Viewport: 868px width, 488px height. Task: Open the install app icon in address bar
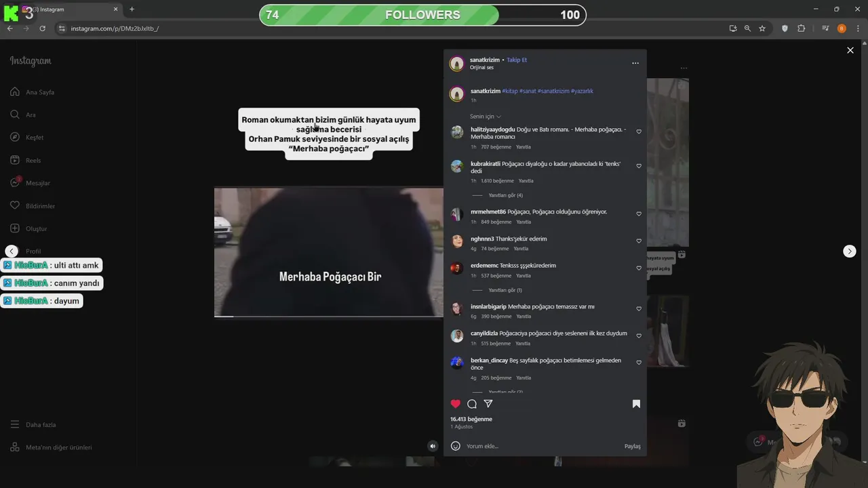pyautogui.click(x=732, y=28)
